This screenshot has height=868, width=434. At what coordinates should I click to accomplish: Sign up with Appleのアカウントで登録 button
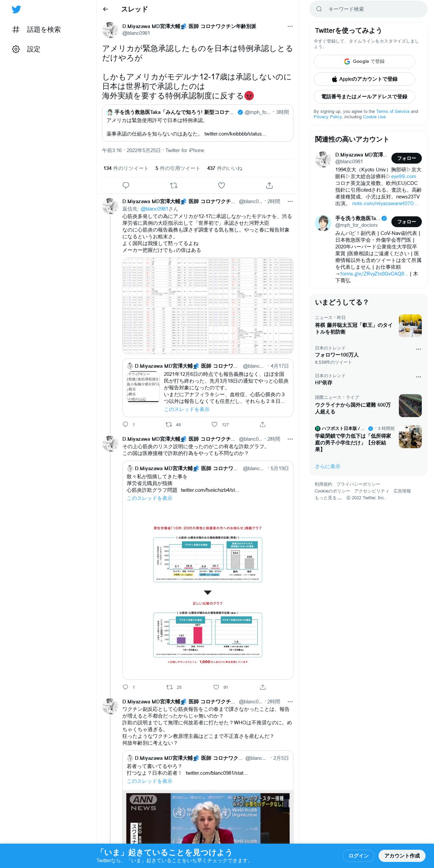(364, 79)
